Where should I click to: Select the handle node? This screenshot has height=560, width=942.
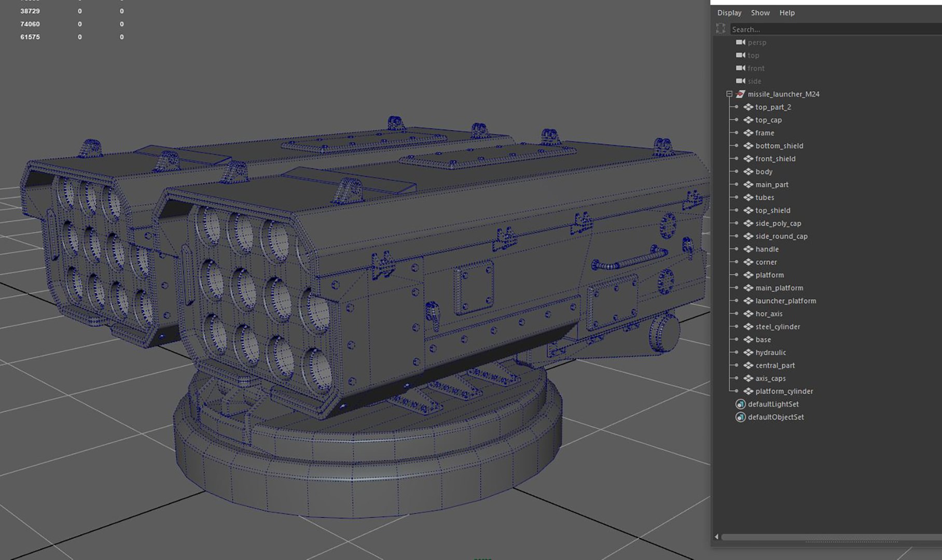(767, 249)
